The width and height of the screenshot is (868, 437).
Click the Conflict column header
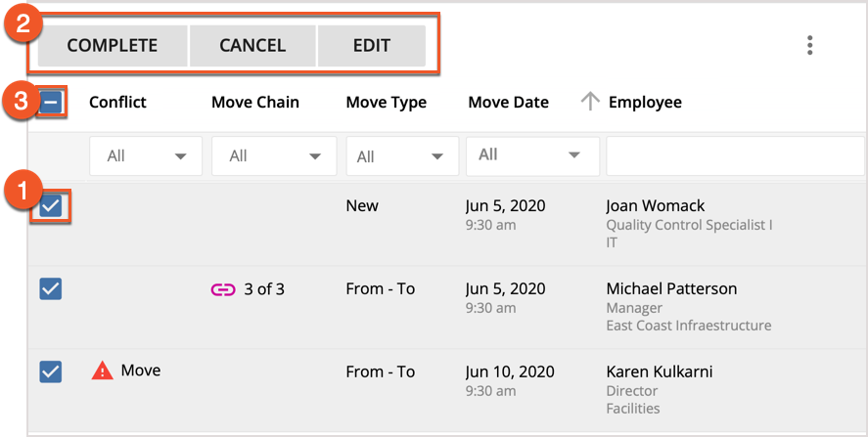click(x=117, y=103)
